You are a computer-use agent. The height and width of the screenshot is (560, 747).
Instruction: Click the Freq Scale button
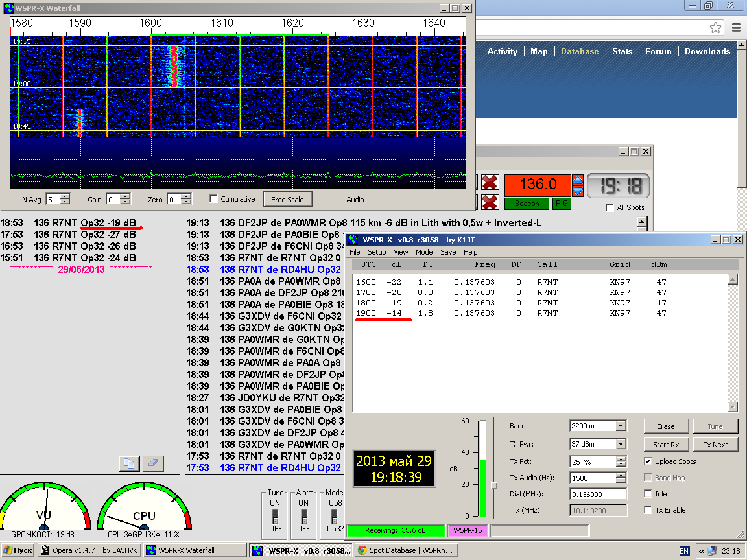[x=287, y=199]
